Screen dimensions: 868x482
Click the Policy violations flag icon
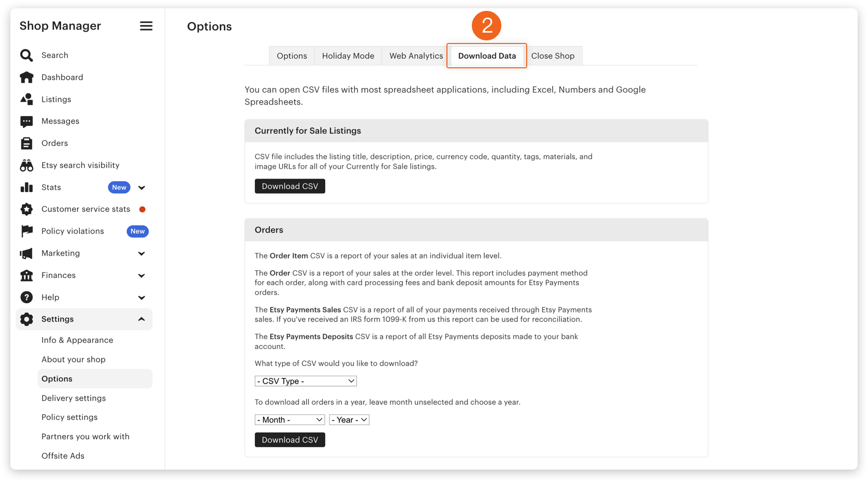(x=26, y=231)
